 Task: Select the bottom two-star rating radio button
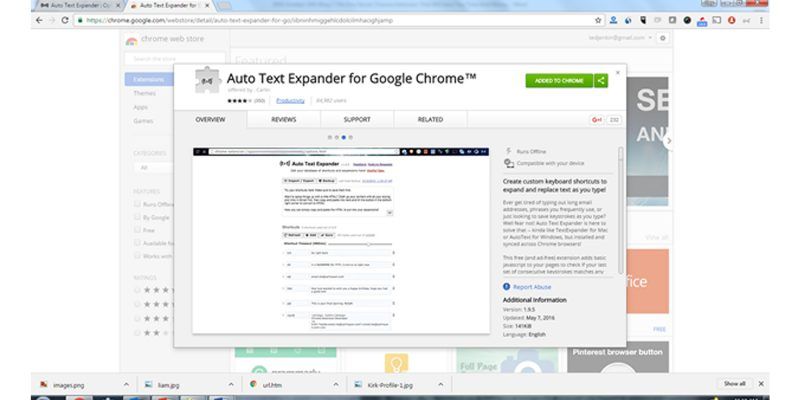pos(137,333)
